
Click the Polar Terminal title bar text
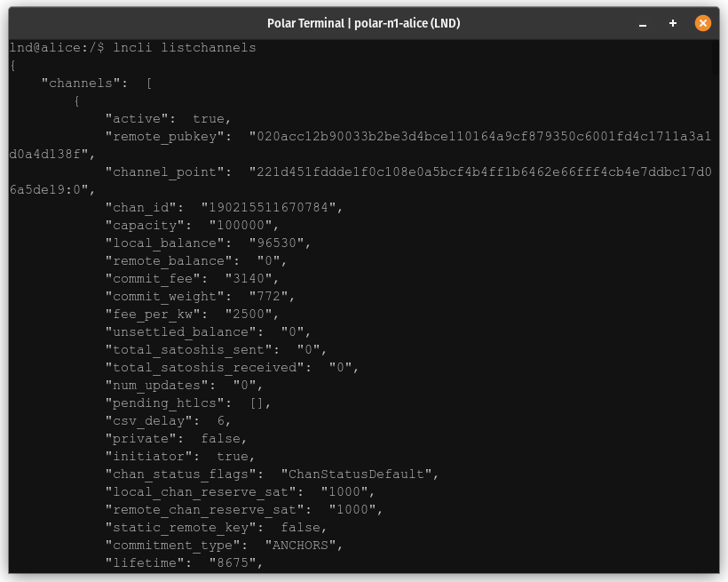click(x=364, y=23)
